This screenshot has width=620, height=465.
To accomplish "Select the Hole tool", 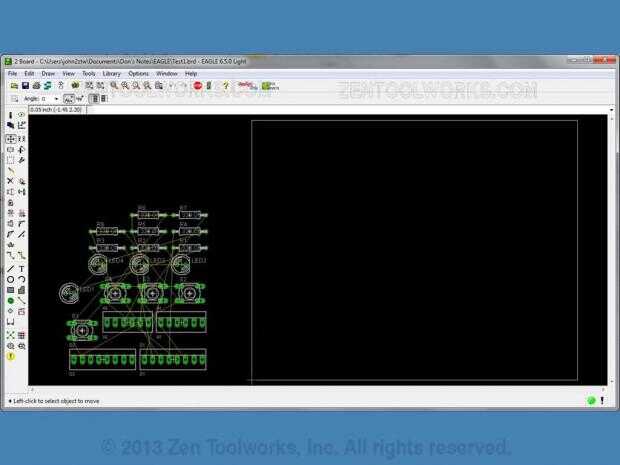I will [10, 312].
